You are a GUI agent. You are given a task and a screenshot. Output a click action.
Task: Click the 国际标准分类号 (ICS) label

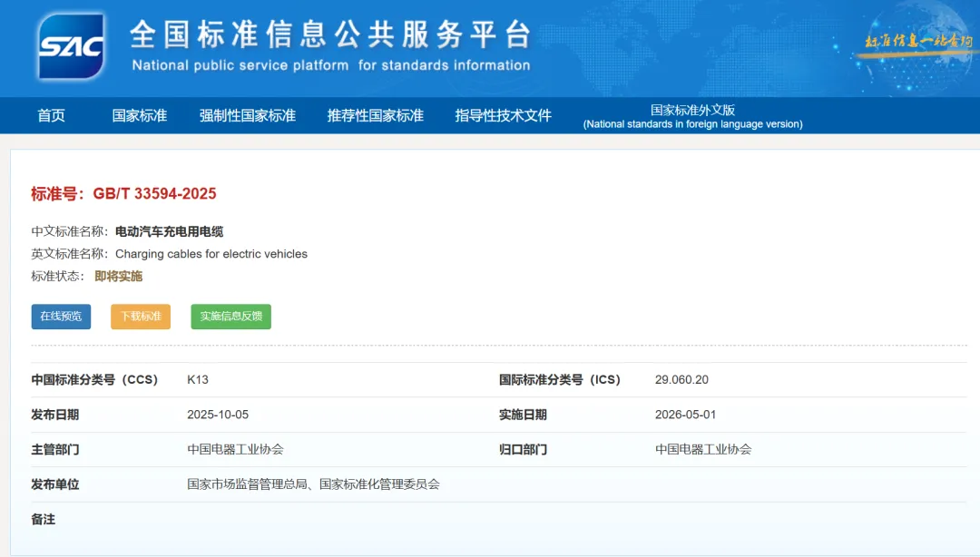(x=560, y=379)
